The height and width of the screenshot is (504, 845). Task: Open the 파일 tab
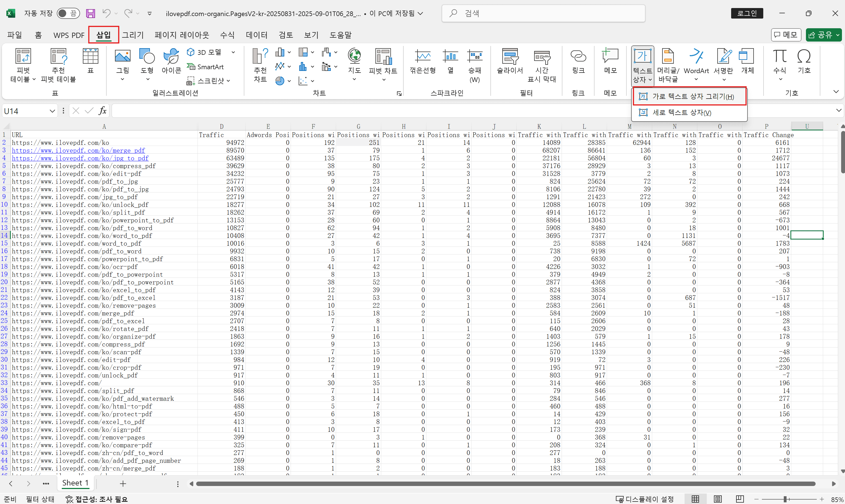click(x=15, y=35)
